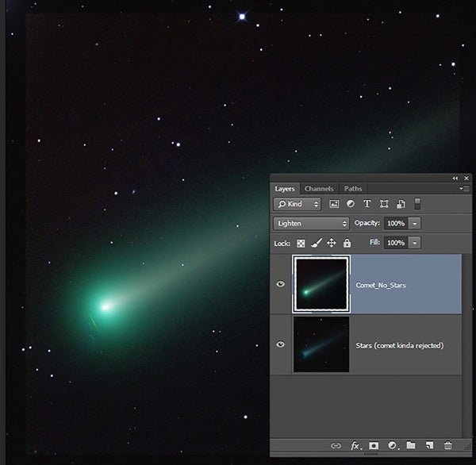Viewport: 476px width, 465px height.
Task: Select the Stars layer thumbnail
Action: coord(321,344)
